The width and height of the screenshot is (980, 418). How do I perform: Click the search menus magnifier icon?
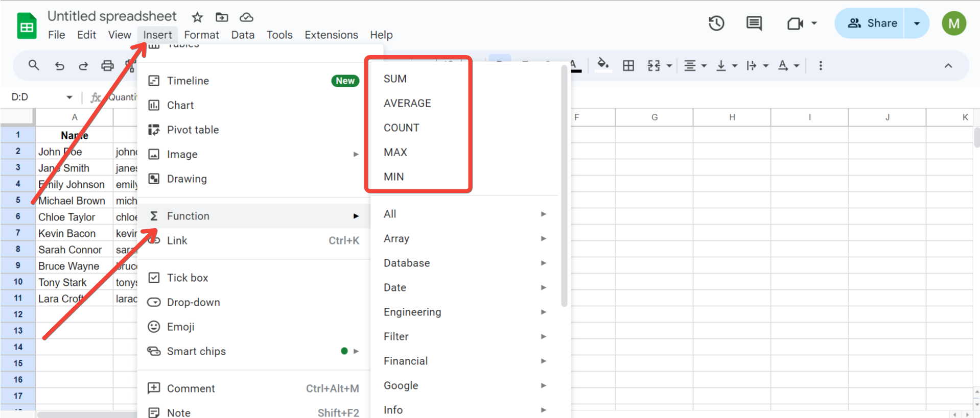(x=34, y=65)
